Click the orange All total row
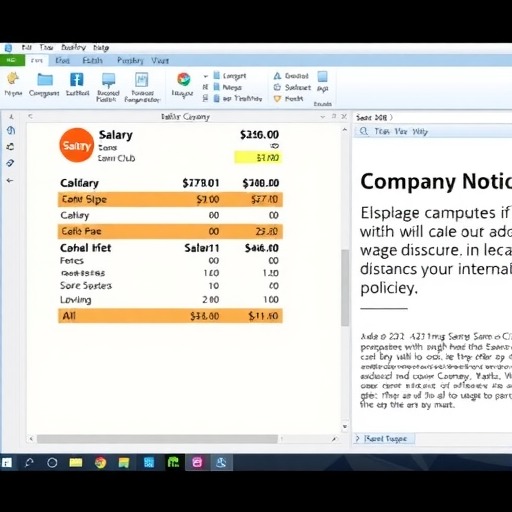The height and width of the screenshot is (512, 512). (170, 316)
